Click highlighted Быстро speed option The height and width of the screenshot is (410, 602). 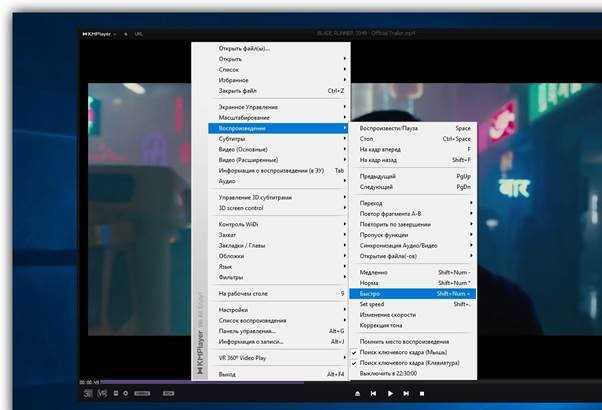tap(413, 294)
